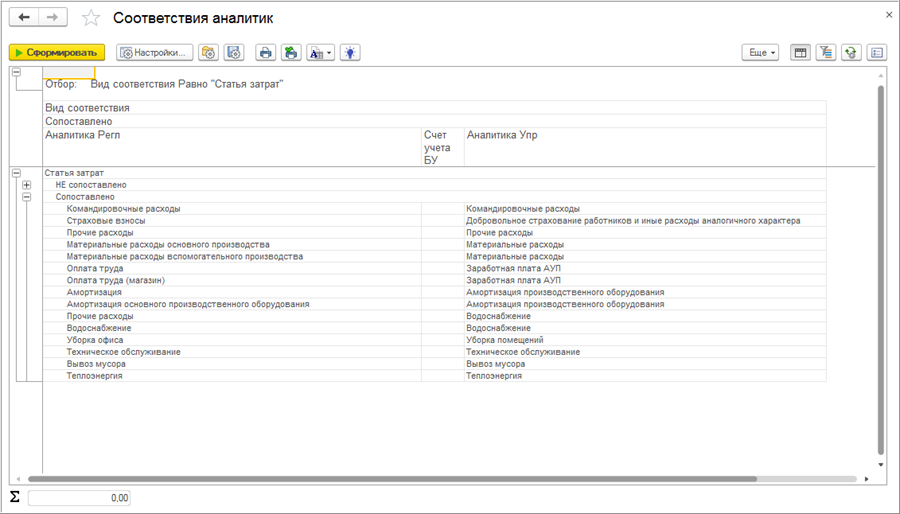The height and width of the screenshot is (514, 900).
Task: Open the "Еще" menu
Action: (761, 52)
